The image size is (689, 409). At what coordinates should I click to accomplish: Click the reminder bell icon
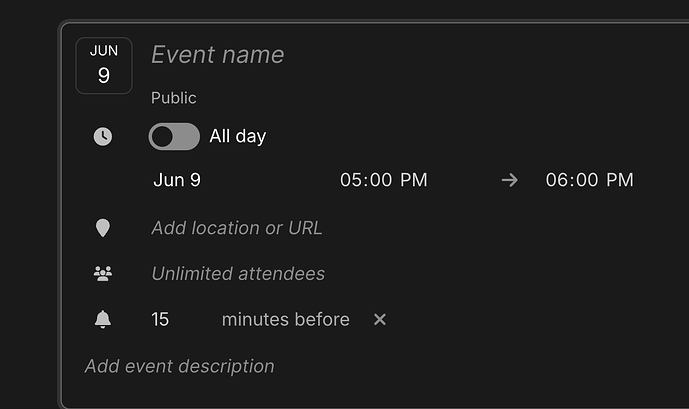(103, 319)
